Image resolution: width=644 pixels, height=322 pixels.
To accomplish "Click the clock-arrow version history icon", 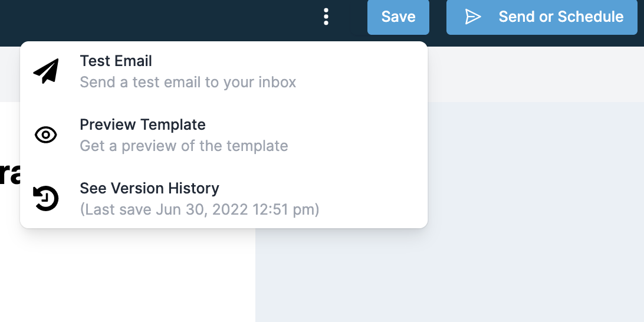I will pos(46,199).
